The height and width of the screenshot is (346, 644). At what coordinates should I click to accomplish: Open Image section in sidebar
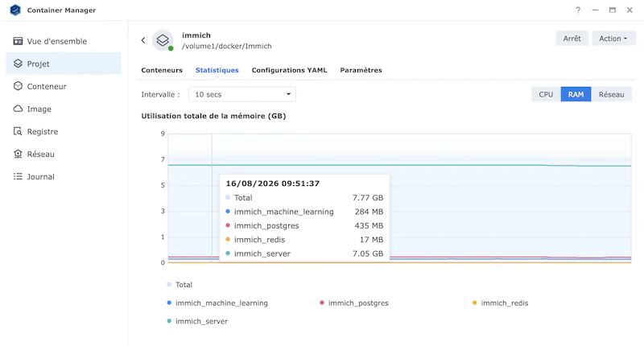pyautogui.click(x=64, y=109)
